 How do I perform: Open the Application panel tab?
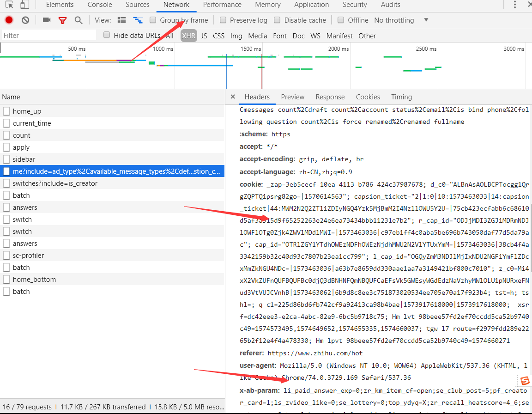pos(311,5)
